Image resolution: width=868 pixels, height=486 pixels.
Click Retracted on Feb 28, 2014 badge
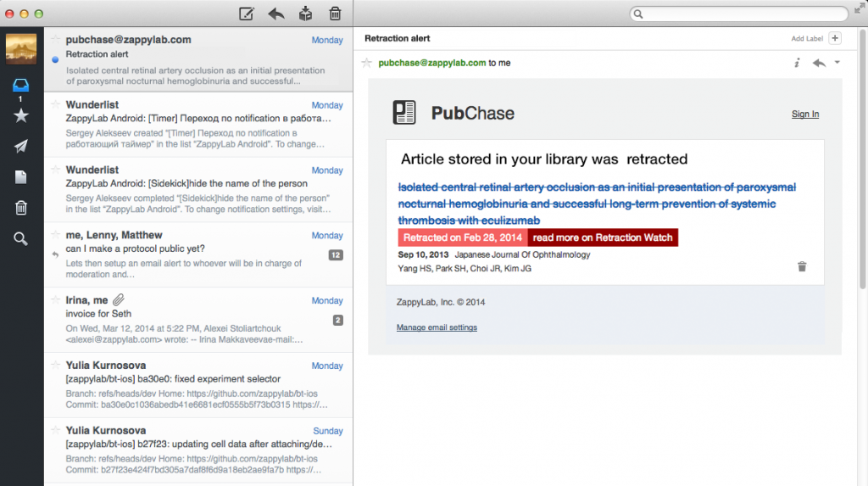[x=462, y=237]
